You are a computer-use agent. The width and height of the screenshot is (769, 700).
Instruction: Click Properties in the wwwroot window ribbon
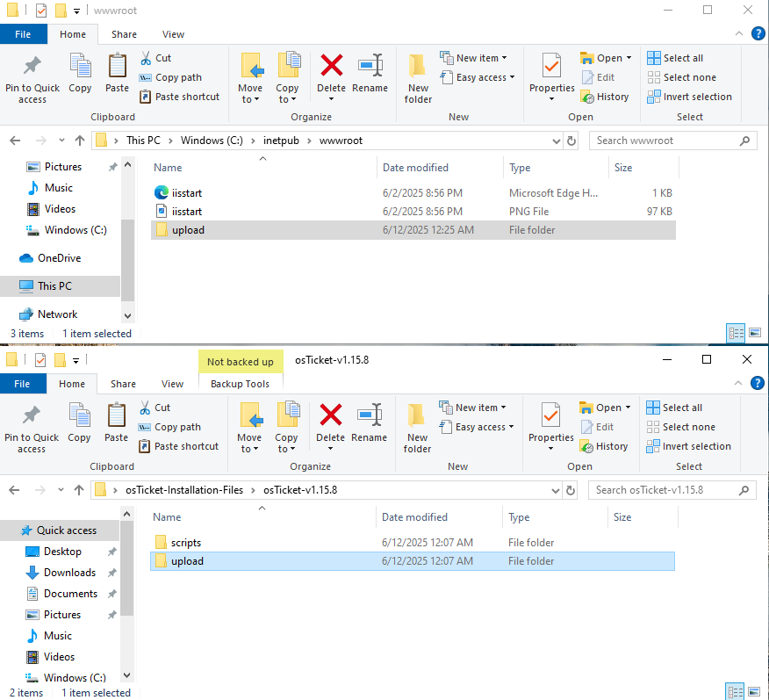[552, 76]
